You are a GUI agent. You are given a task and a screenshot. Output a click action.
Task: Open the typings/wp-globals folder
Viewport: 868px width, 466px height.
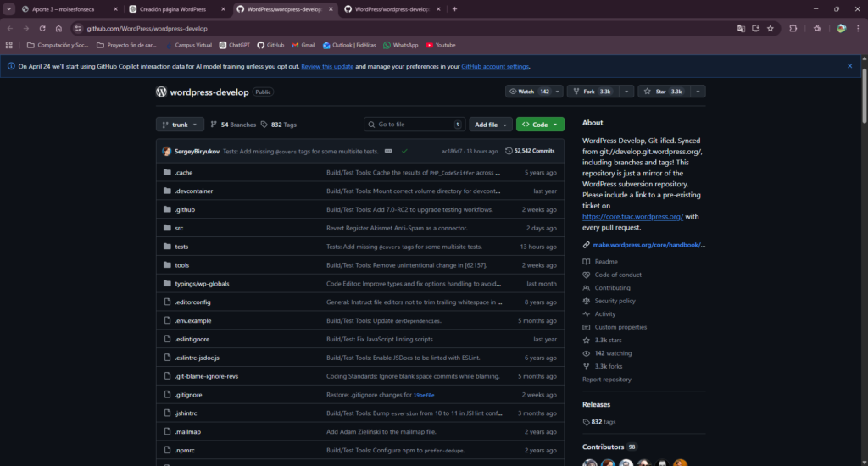[202, 284]
